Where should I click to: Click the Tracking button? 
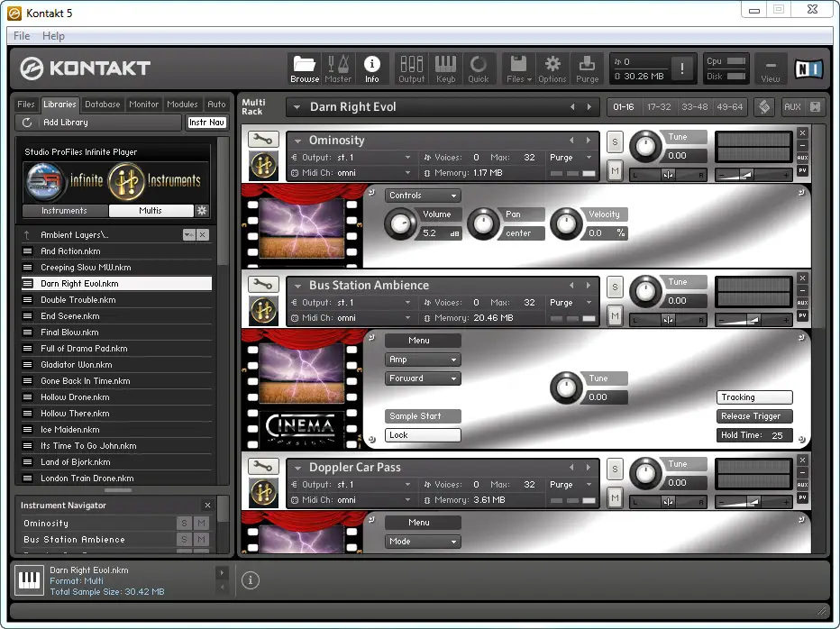click(x=754, y=397)
